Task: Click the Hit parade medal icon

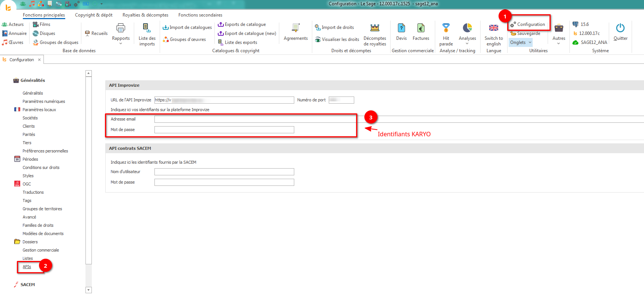Action: tap(446, 28)
